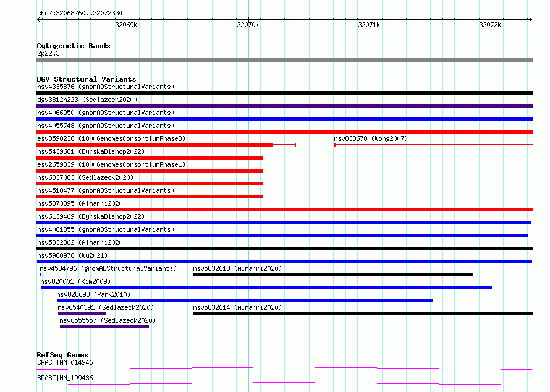Select the 2p22.3 band label
550x392 pixels.
48,53
